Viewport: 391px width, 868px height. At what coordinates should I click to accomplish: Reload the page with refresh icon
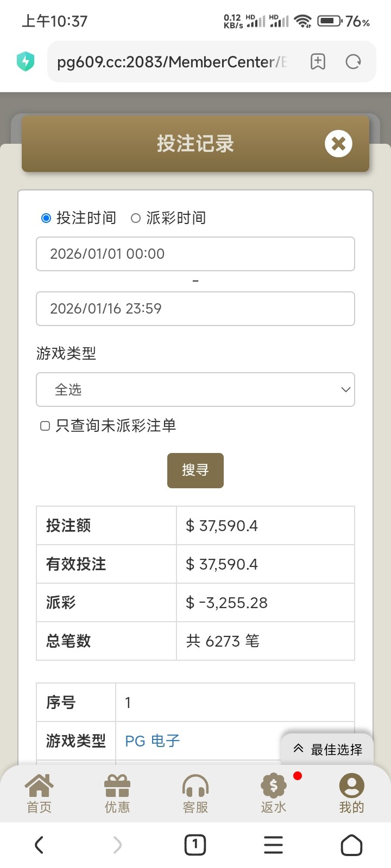353,62
